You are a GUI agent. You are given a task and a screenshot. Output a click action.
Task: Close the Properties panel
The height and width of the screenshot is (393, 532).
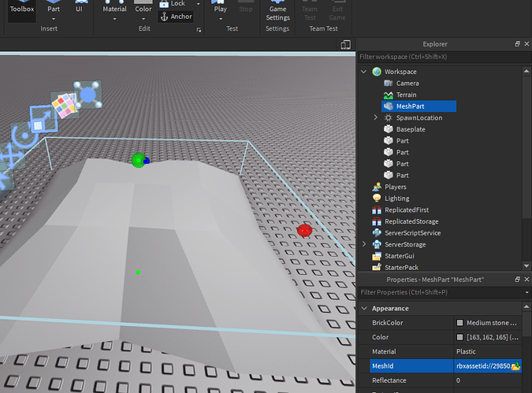coord(526,279)
